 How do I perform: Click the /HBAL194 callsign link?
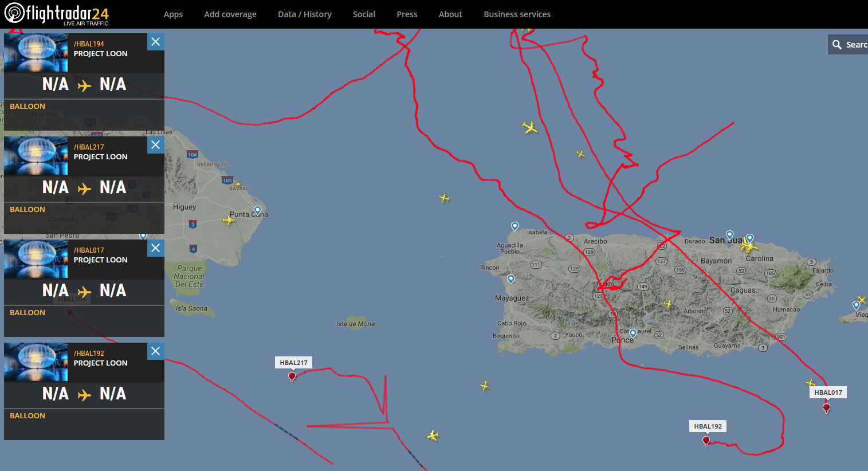tap(89, 44)
